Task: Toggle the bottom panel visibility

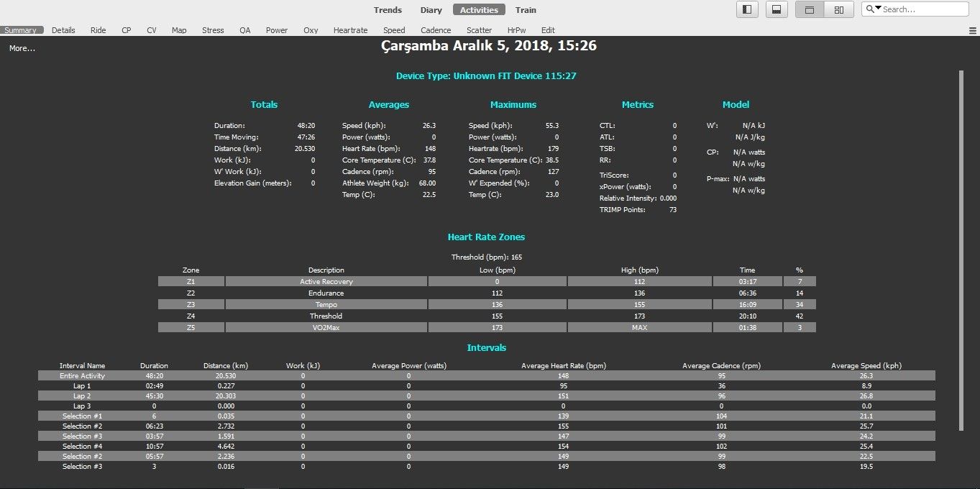Action: tap(776, 9)
